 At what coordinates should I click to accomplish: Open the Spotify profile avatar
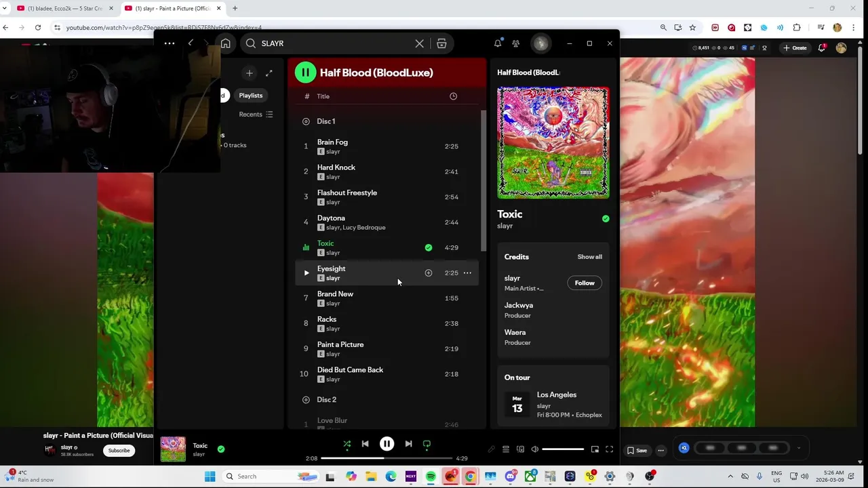(540, 43)
